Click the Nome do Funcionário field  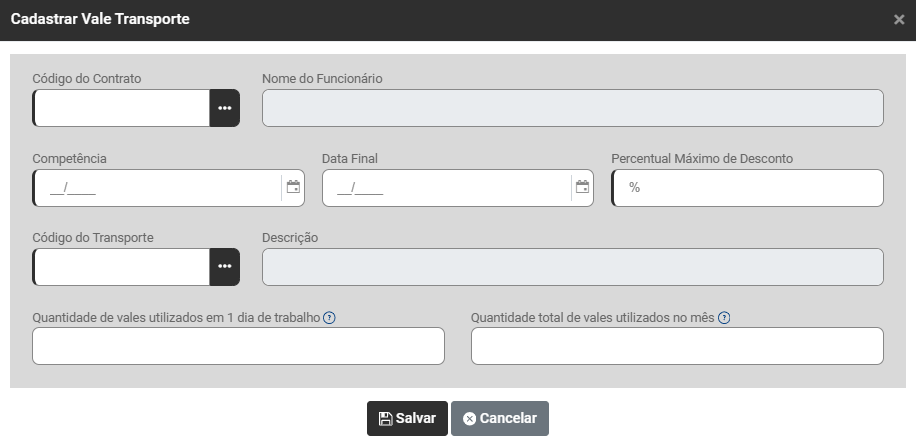pos(572,108)
